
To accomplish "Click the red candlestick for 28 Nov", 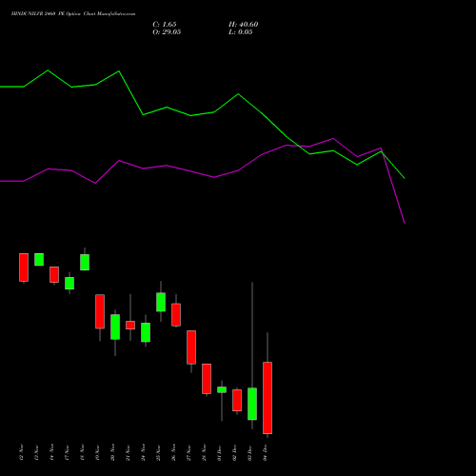I will click(x=207, y=379).
